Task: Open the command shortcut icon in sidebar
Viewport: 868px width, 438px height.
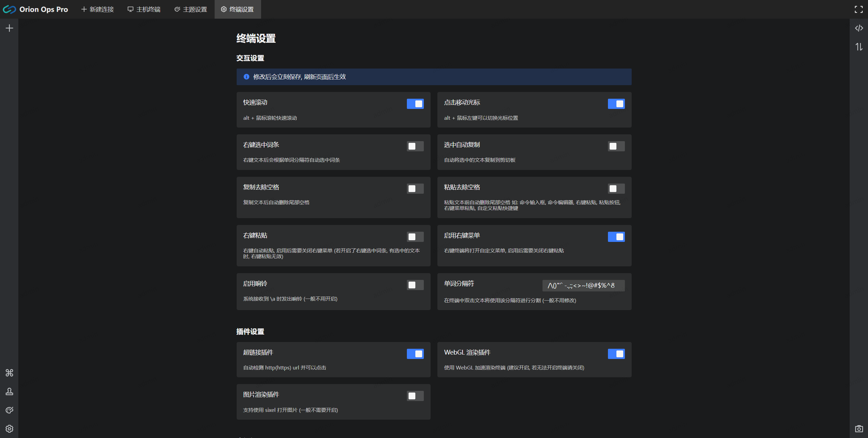Action: click(9, 373)
